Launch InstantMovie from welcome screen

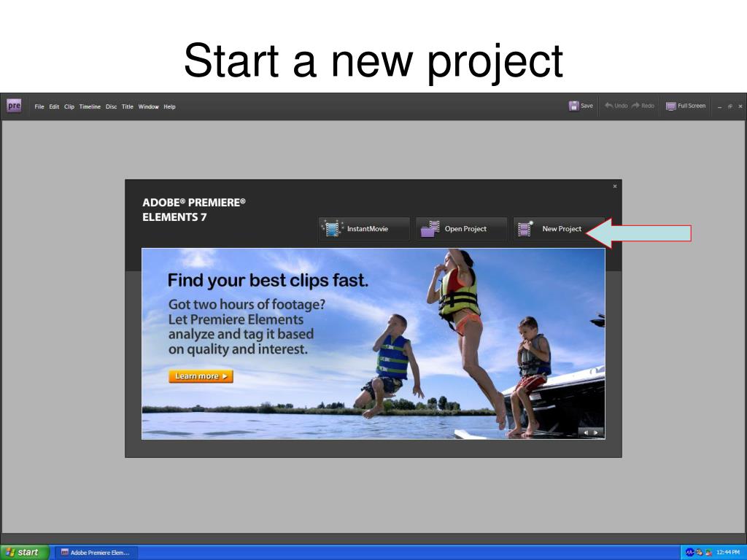(x=364, y=228)
